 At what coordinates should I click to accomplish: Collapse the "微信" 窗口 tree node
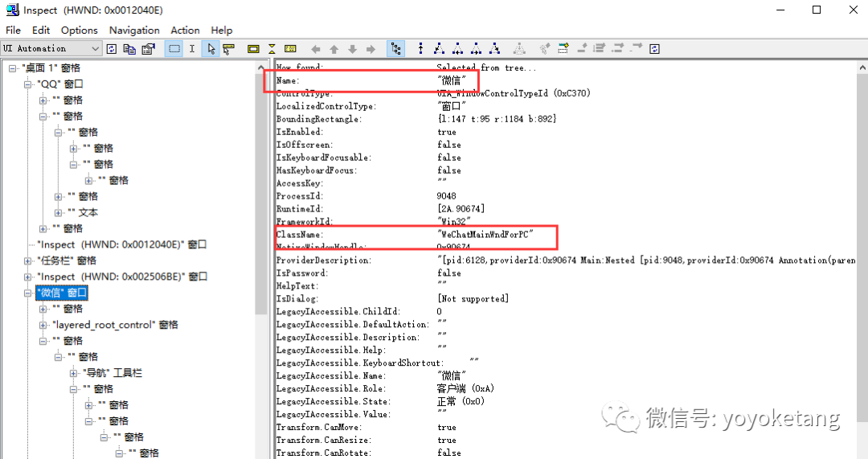tap(27, 293)
